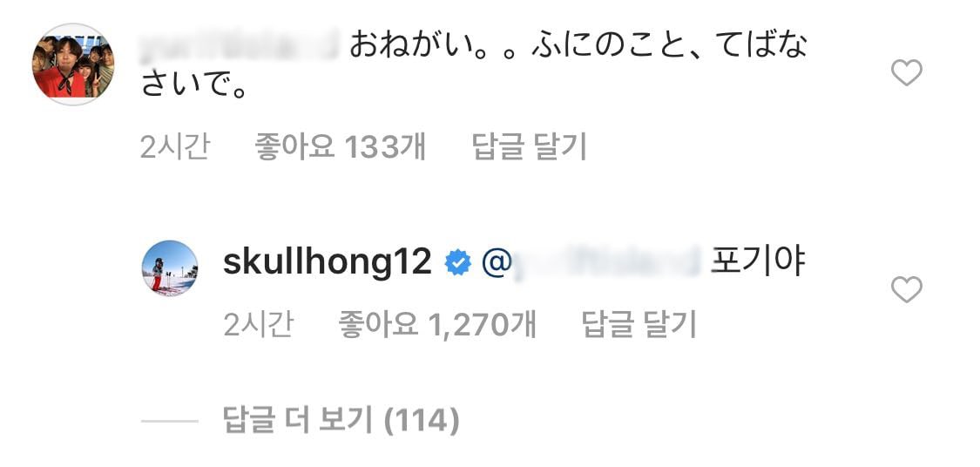The height and width of the screenshot is (467, 980).
Task: Click the horizontal line beside 답글 더 보기
Action: [x=169, y=421]
